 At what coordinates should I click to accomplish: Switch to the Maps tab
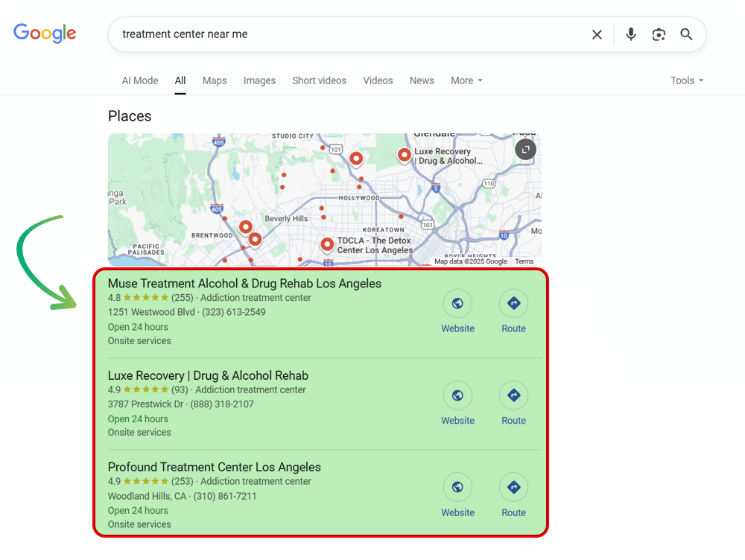[215, 80]
